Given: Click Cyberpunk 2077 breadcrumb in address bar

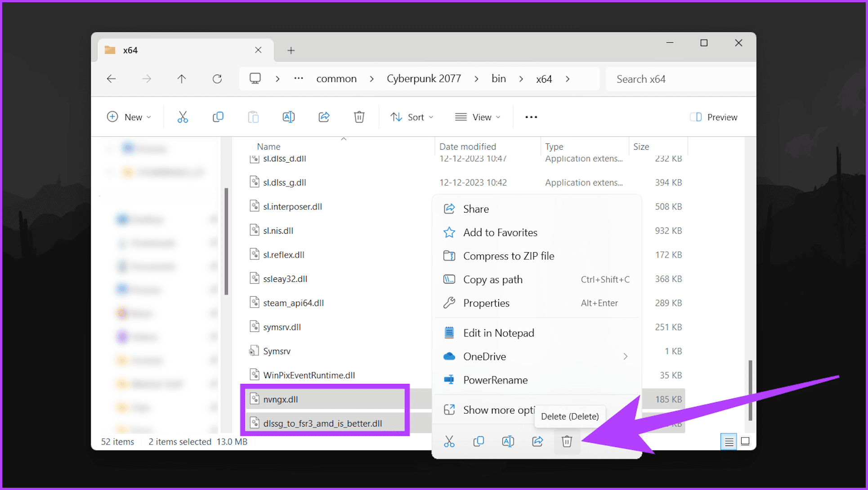Looking at the screenshot, I should [424, 79].
